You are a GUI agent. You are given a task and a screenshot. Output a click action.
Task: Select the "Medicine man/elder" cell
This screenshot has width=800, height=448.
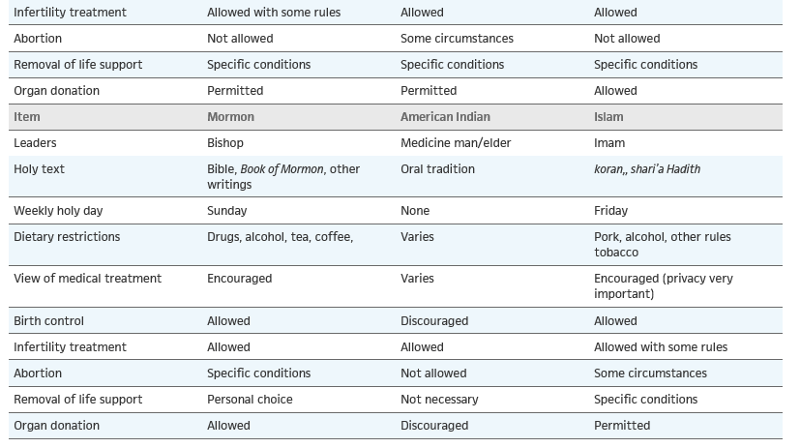(x=455, y=143)
